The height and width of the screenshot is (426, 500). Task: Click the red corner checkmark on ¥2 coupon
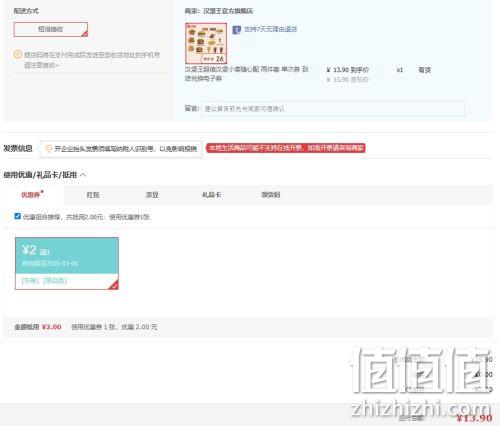pyautogui.click(x=114, y=285)
